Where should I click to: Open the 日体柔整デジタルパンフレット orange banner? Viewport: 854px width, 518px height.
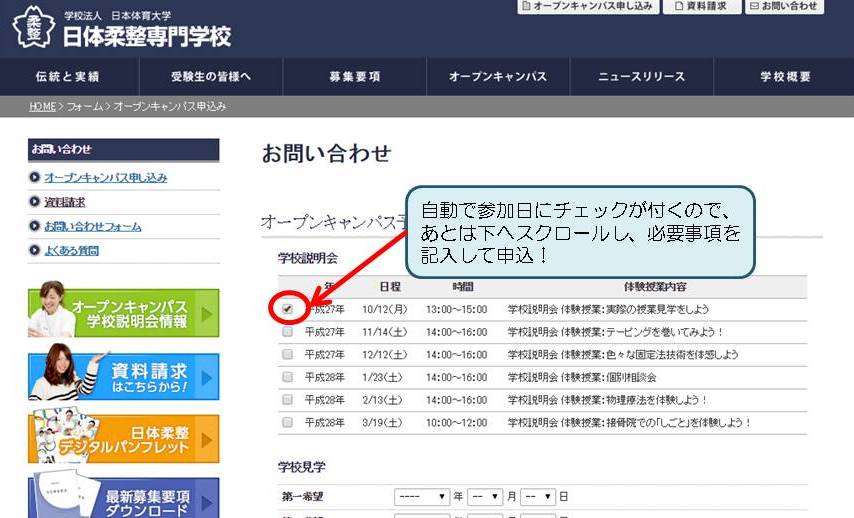[123, 440]
